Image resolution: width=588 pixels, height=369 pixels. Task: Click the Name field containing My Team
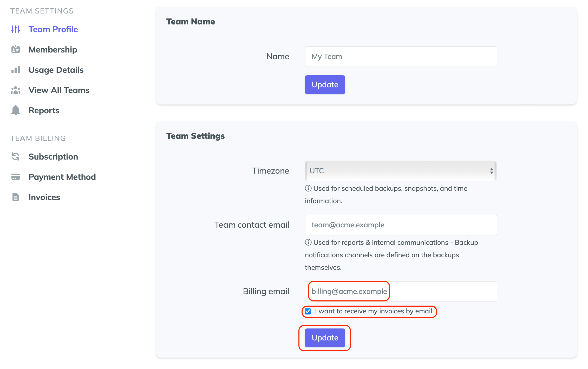tap(401, 56)
